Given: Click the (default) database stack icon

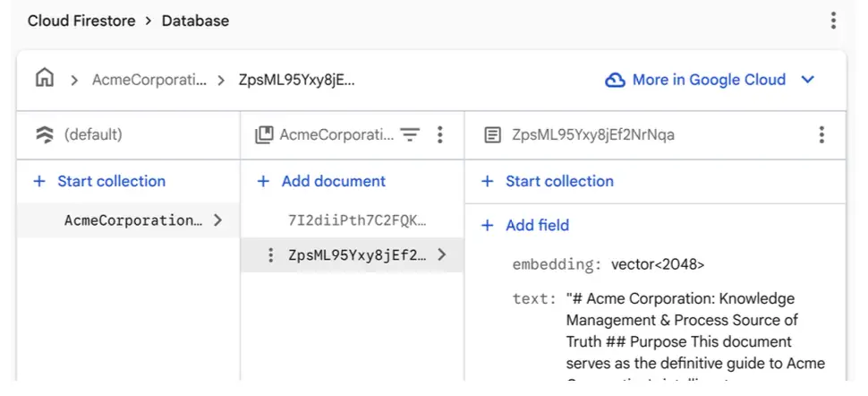Looking at the screenshot, I should [45, 134].
